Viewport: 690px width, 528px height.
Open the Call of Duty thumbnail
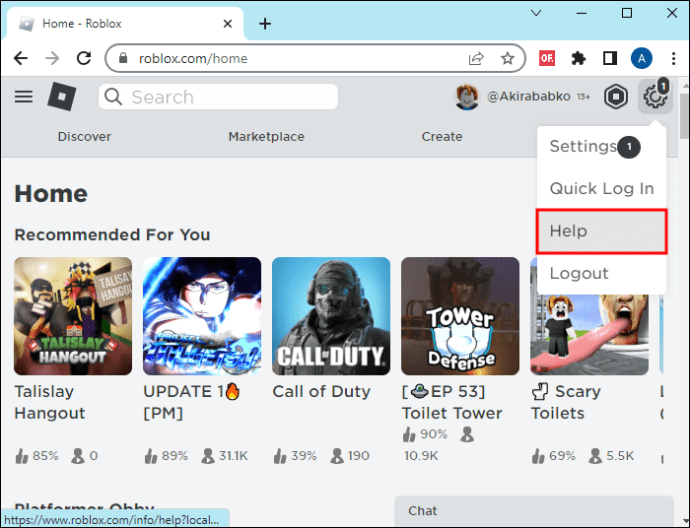(x=331, y=316)
